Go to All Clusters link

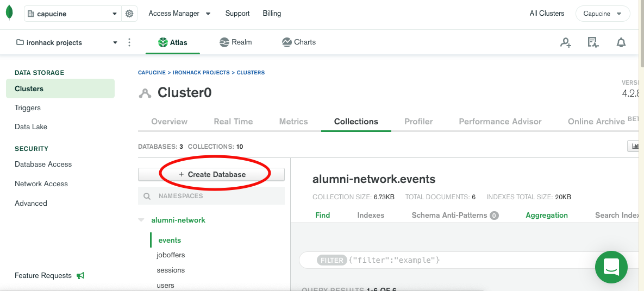(x=547, y=14)
